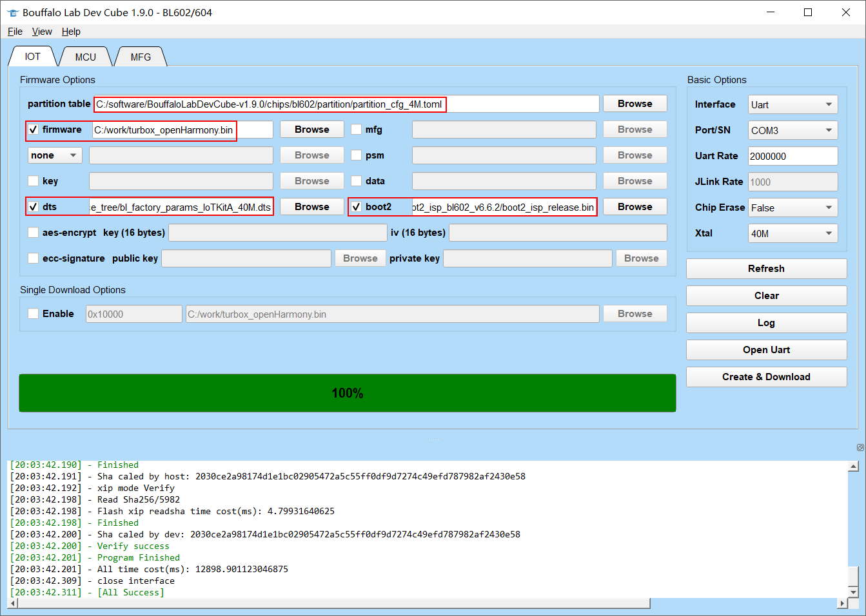Enable the mfg checkbox
Screen dimensions: 866x616
(x=356, y=130)
